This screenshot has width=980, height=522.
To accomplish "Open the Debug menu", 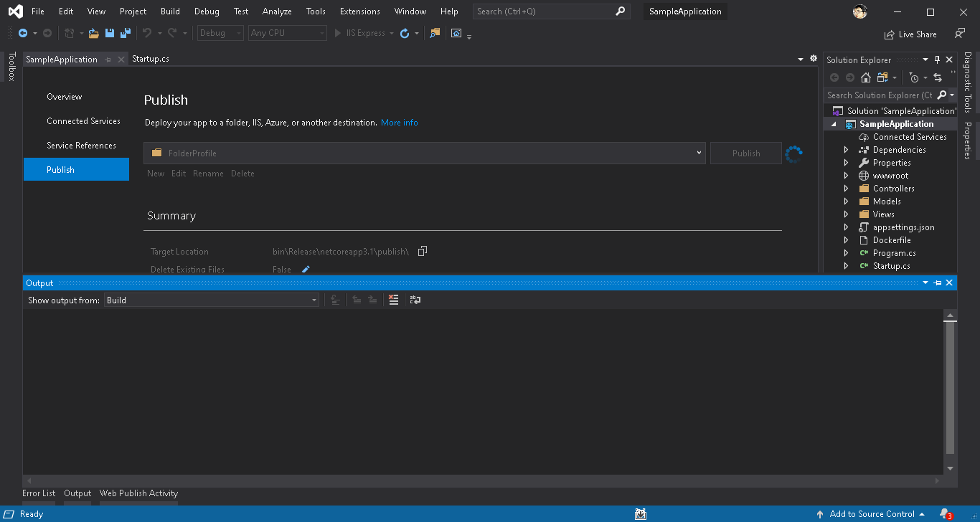I will (x=206, y=11).
